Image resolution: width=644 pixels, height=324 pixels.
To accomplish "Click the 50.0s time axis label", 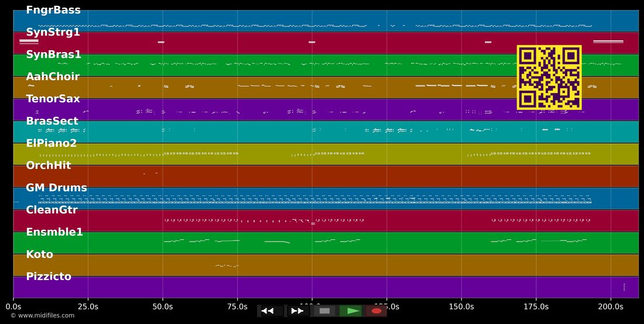I will 163,307.
